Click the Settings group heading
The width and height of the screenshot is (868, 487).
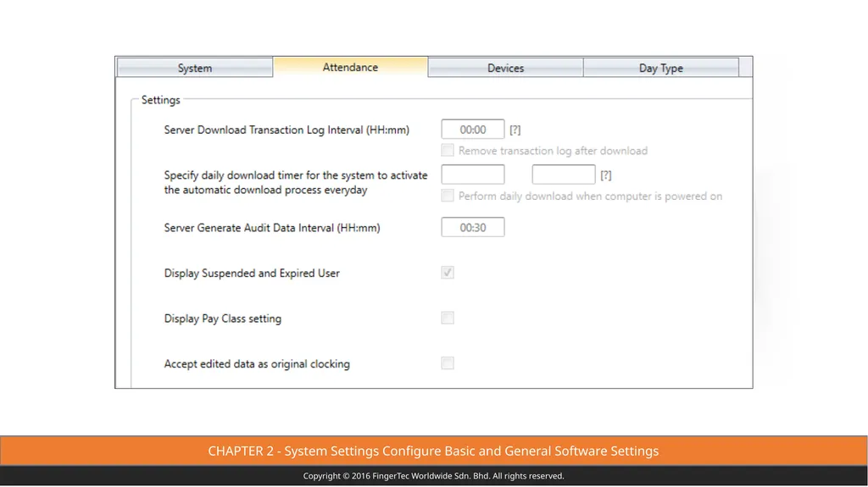tap(160, 100)
